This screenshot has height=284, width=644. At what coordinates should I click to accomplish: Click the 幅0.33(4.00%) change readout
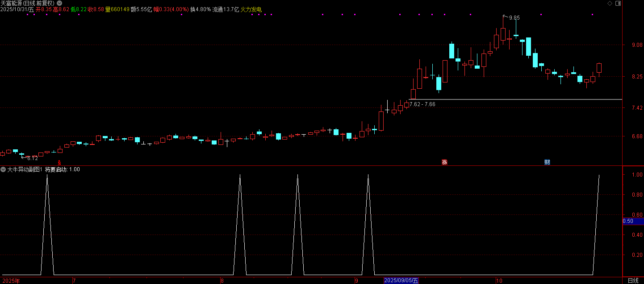click(171, 9)
